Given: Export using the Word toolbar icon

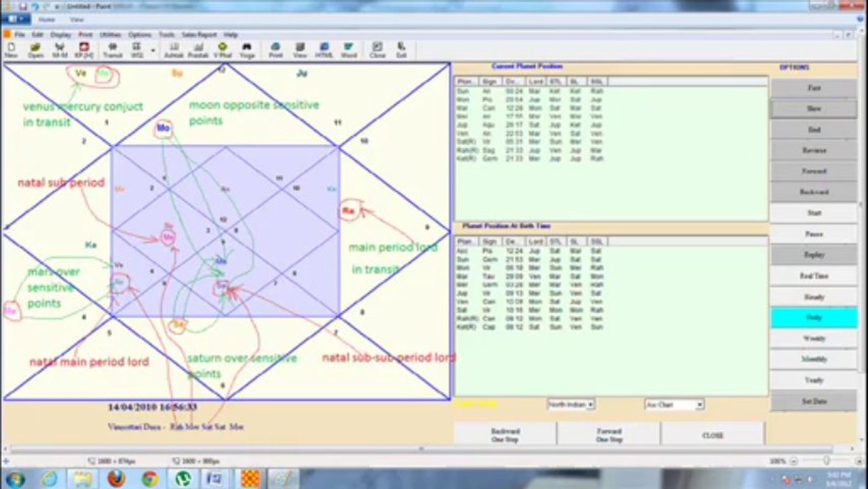Looking at the screenshot, I should coord(349,50).
